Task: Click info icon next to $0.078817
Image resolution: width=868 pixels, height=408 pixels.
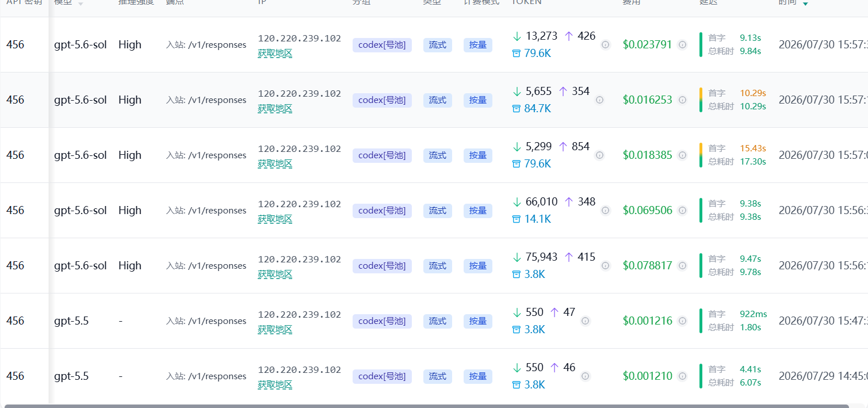Action: tap(682, 266)
